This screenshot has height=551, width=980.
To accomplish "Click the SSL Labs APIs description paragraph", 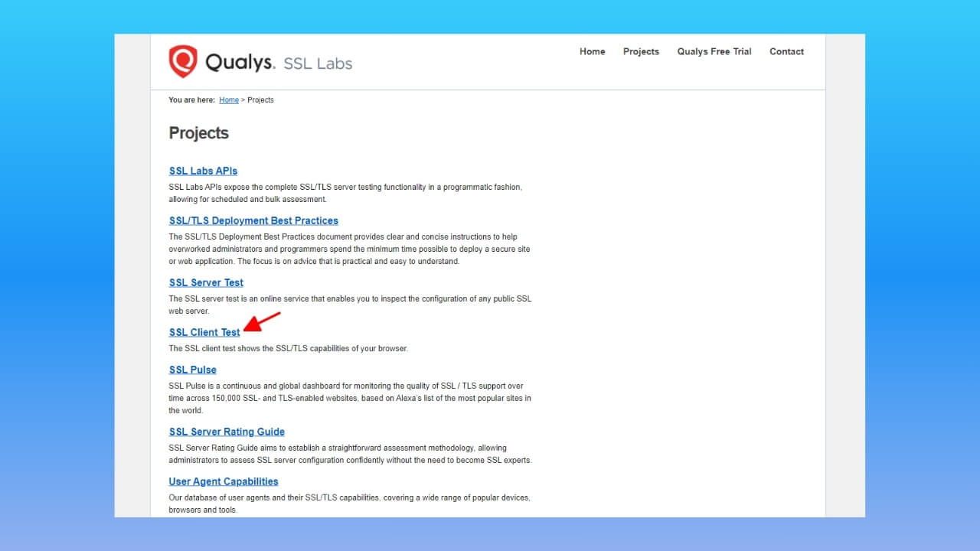I will [345, 193].
